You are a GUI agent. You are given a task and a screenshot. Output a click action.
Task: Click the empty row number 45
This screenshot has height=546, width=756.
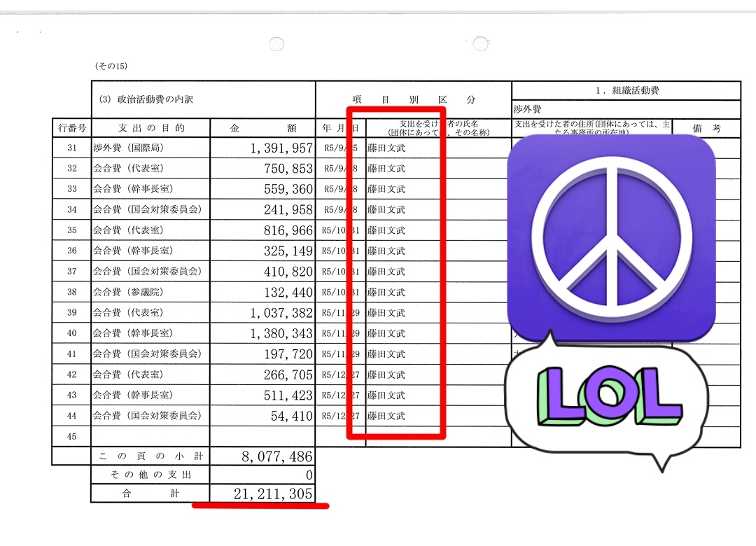72,437
